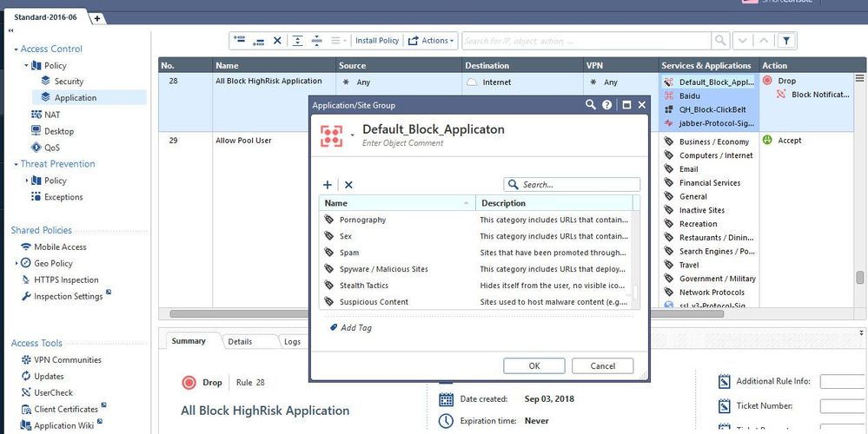
Task: Expand the Geo Policy node
Action: (x=17, y=263)
